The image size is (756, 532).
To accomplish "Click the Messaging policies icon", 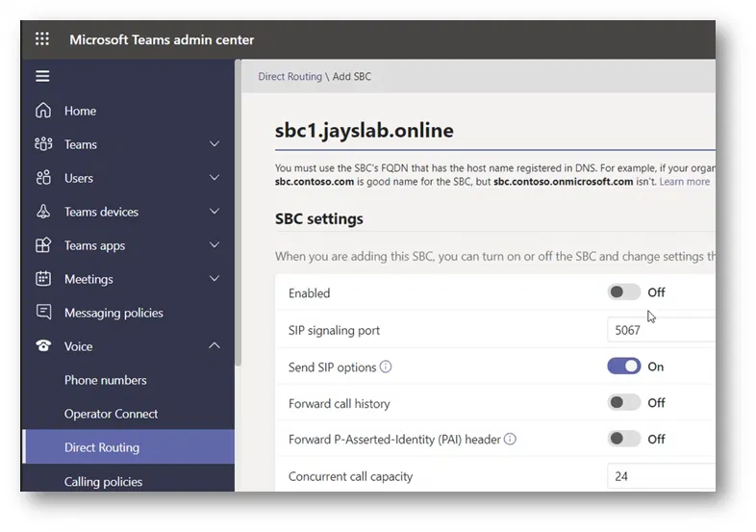I will 42,313.
